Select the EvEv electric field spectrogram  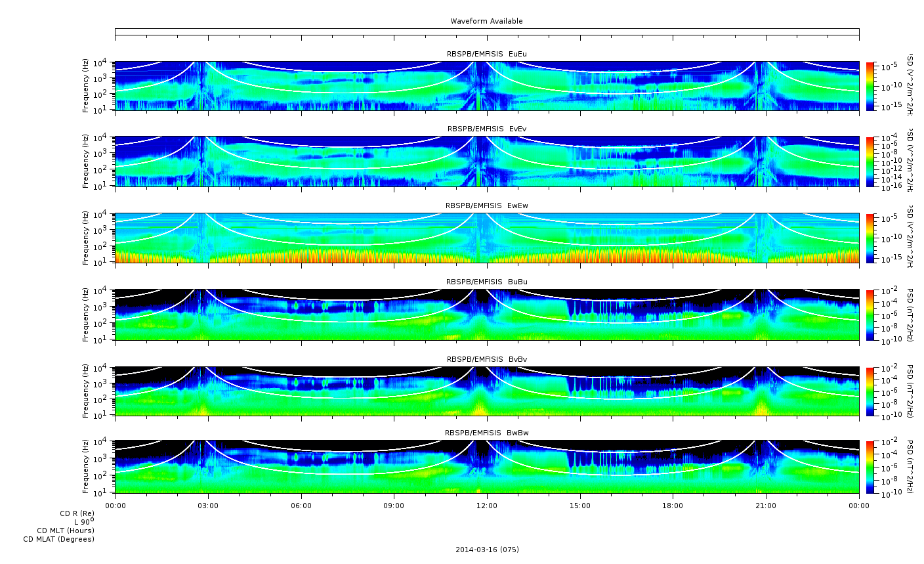pyautogui.click(x=487, y=162)
